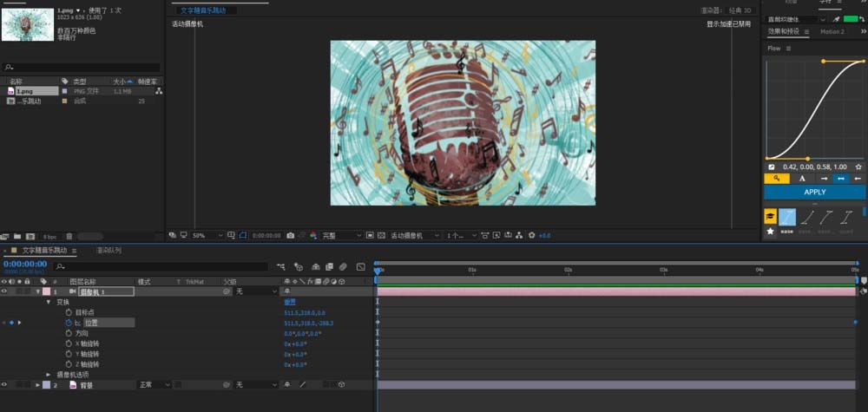Click the snapshot camera icon in viewer
This screenshot has height=412, width=868.
[290, 235]
